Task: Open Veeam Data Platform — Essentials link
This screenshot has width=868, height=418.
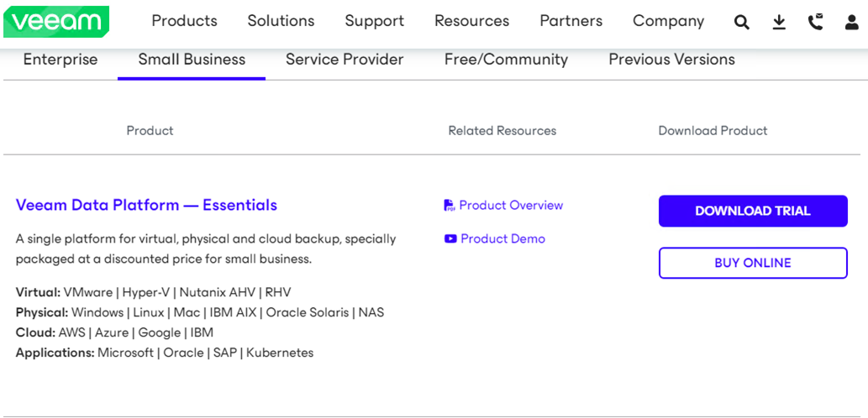Action: [146, 205]
